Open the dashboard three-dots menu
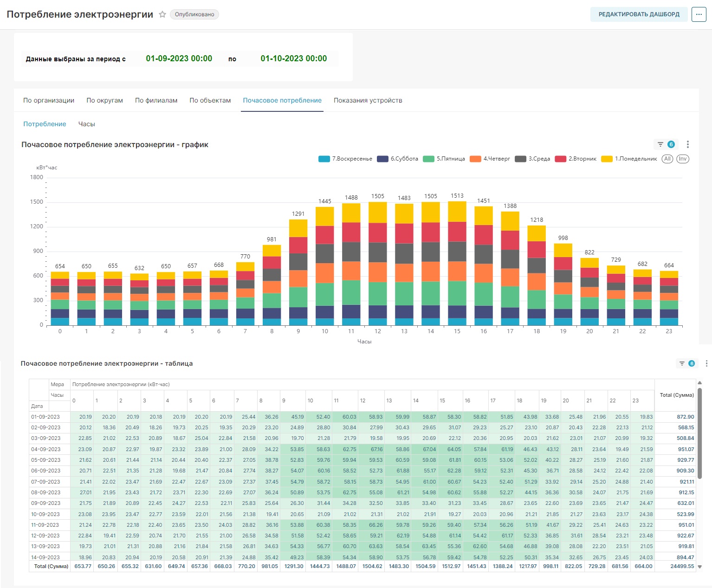This screenshot has width=712, height=588. coord(699,14)
